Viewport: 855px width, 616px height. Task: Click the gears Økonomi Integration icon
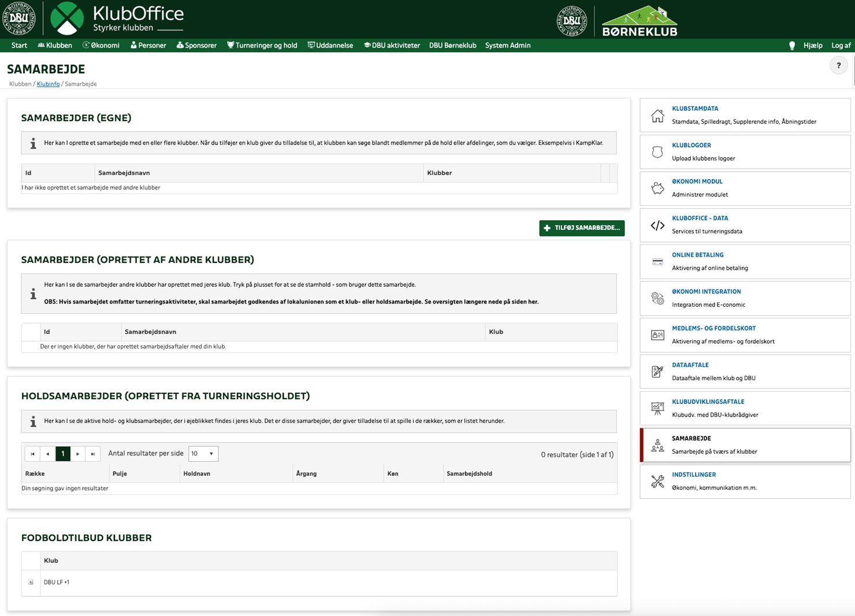(657, 298)
